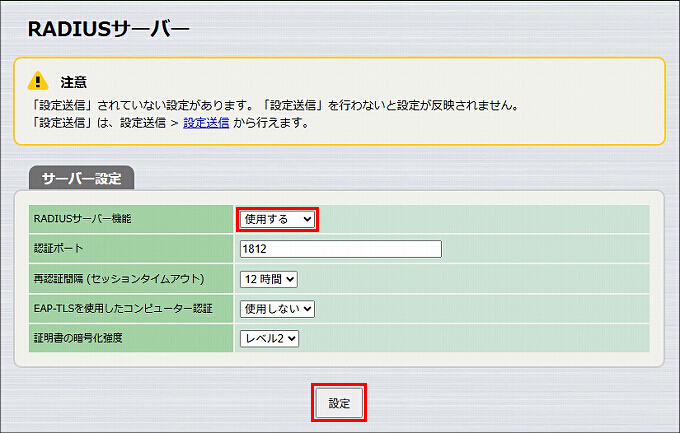Click the EAP-TLSを使用したコンピューター認証 label
Image resolution: width=680 pixels, height=433 pixels.
tap(123, 308)
